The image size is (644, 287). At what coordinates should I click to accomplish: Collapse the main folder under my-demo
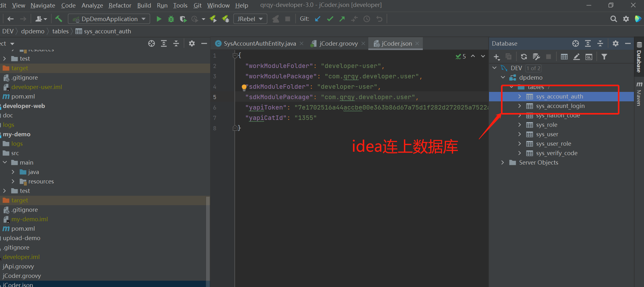5,162
